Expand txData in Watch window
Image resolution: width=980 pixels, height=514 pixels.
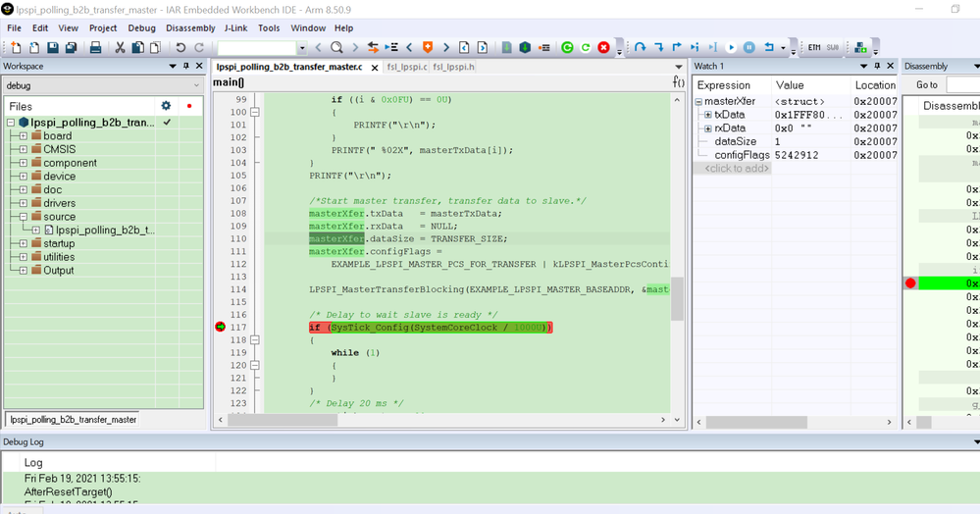[707, 115]
